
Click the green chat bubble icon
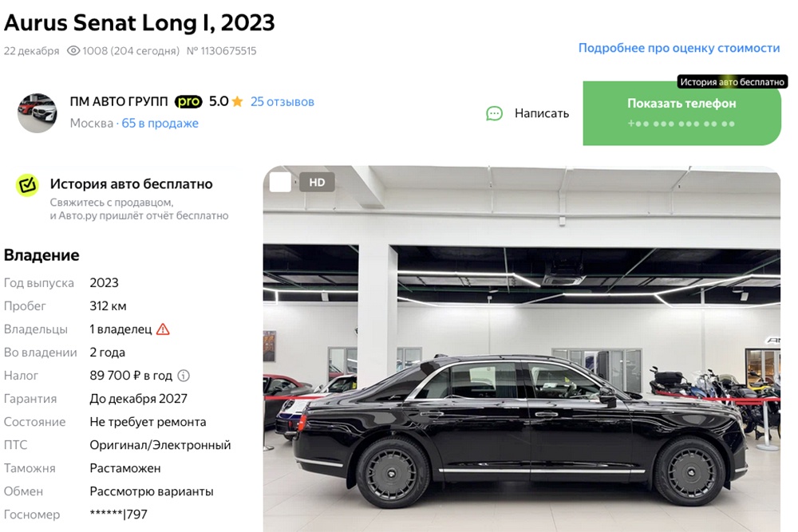point(494,113)
